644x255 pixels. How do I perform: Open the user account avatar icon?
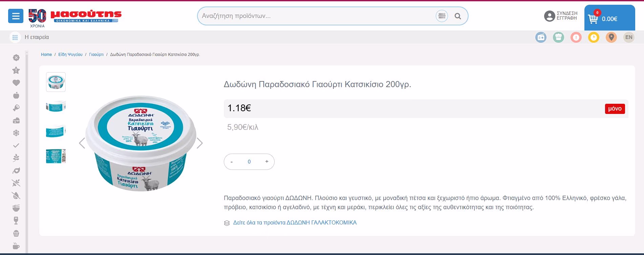(x=549, y=16)
